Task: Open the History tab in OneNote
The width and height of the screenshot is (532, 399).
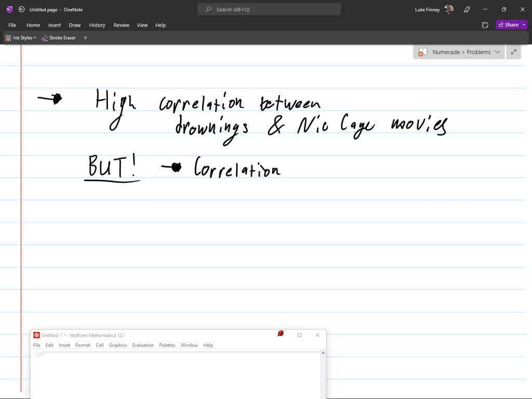Action: click(x=97, y=25)
